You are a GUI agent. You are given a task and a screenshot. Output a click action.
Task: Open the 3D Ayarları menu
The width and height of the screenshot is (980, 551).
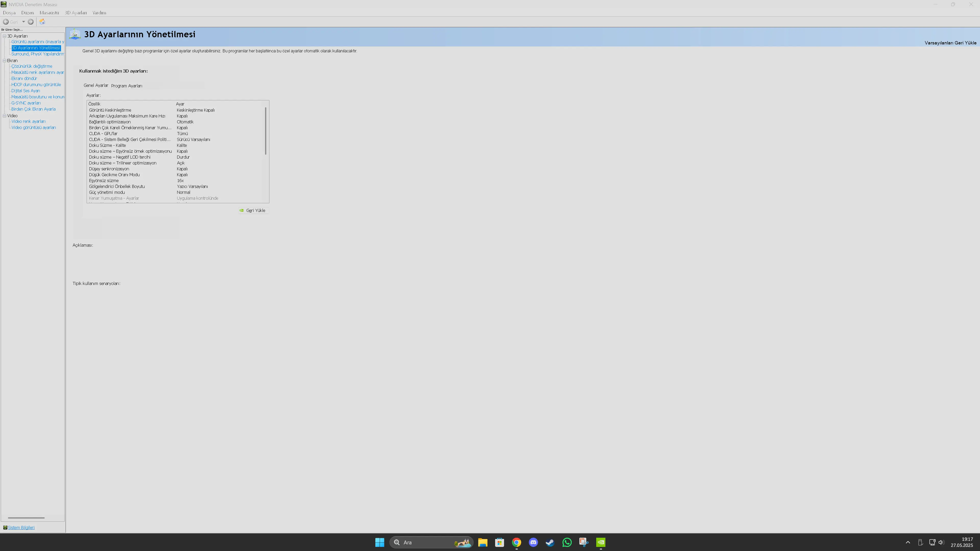coord(76,13)
